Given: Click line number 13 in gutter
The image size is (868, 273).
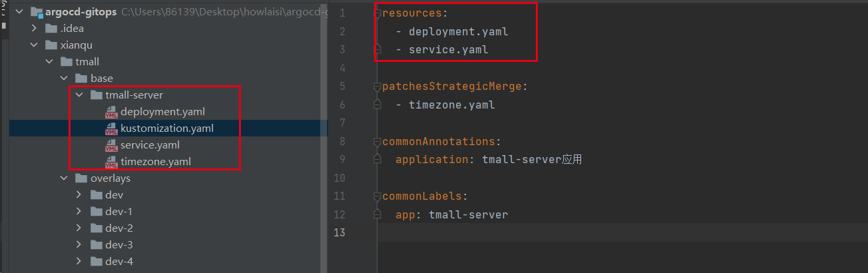Looking at the screenshot, I should [x=340, y=232].
